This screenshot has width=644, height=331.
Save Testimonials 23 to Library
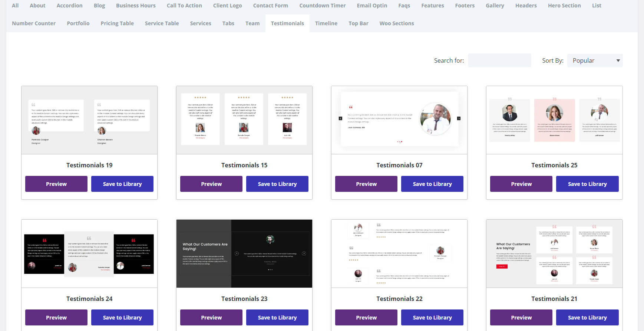(277, 318)
